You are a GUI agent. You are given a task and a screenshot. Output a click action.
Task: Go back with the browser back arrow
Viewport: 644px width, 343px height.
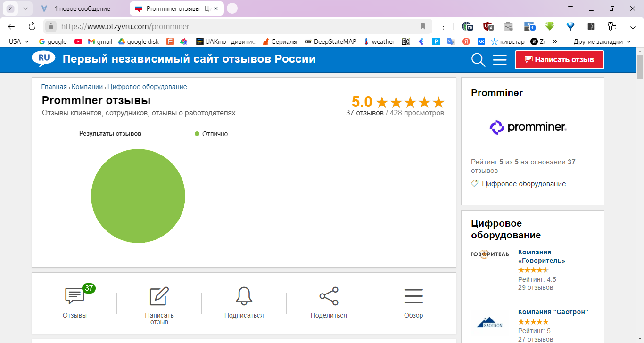(11, 26)
